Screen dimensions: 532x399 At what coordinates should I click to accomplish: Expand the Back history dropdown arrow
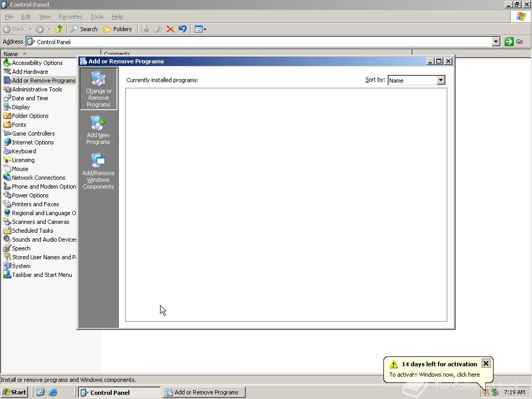[30, 29]
